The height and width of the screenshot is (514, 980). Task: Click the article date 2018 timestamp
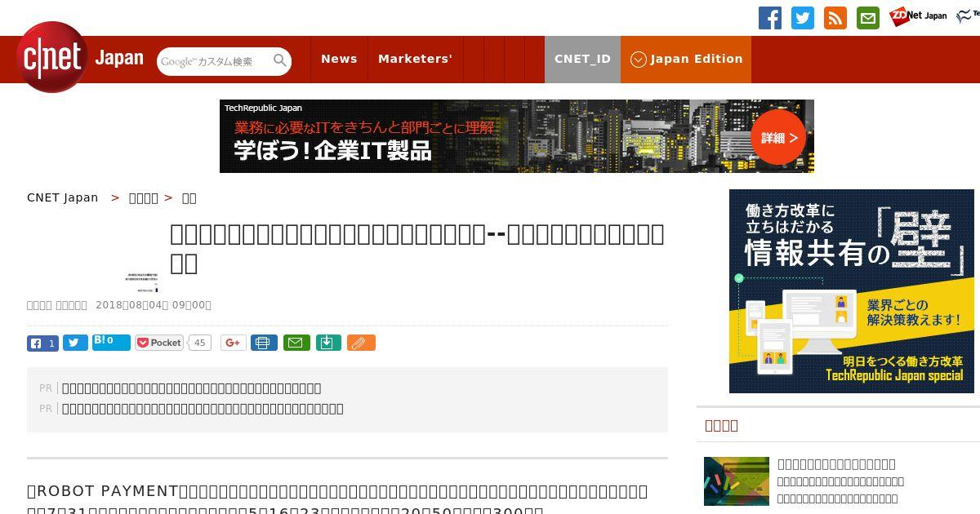154,305
